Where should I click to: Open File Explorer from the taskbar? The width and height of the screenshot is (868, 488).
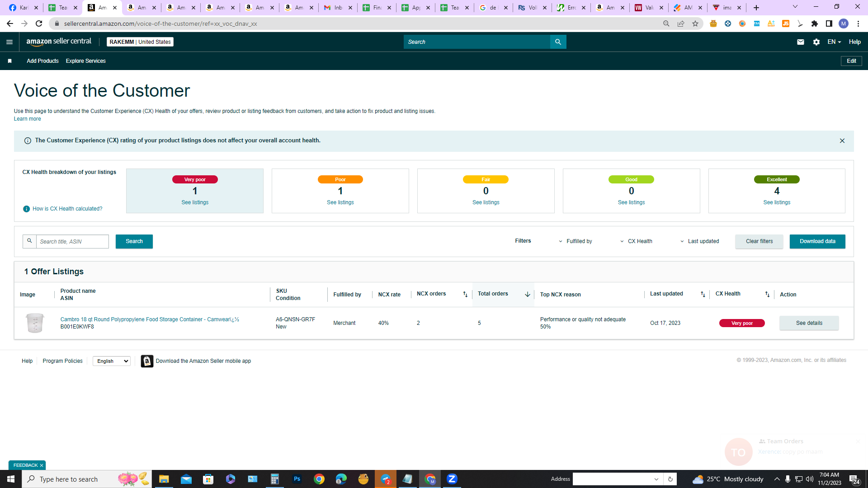point(164,479)
